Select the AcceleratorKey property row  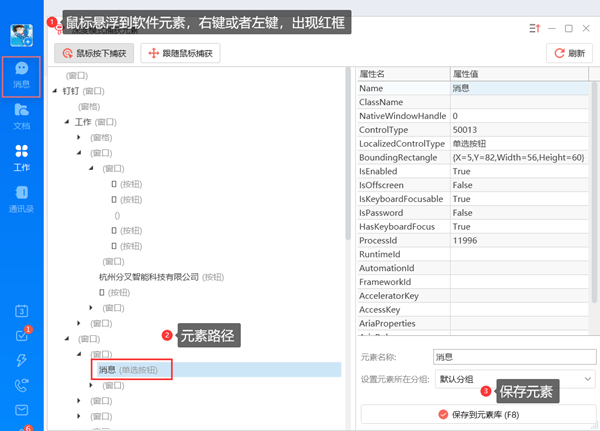tap(473, 295)
